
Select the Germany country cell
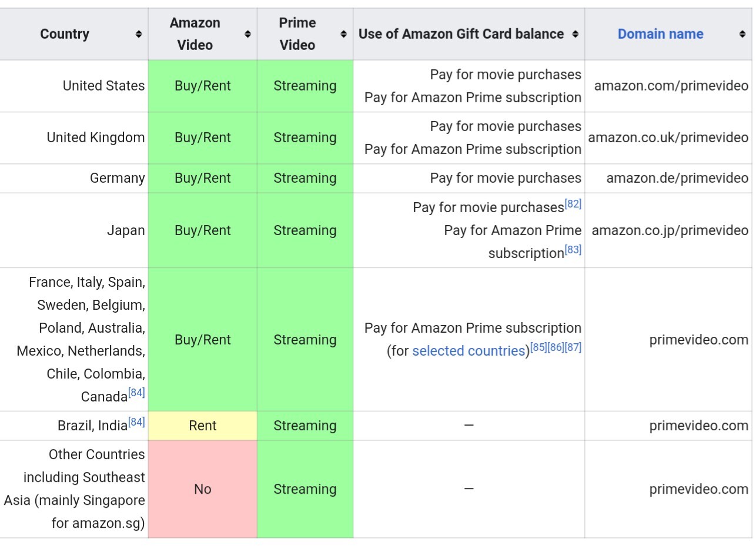point(74,178)
